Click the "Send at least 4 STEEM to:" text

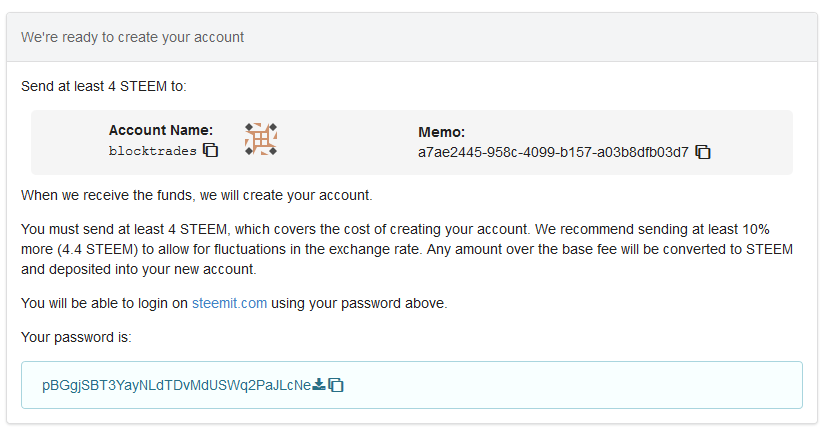point(103,86)
